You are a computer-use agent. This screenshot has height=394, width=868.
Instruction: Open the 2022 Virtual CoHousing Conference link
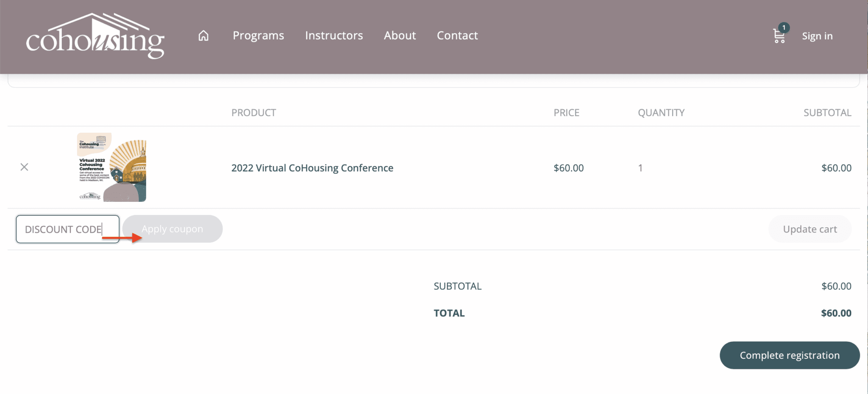point(312,168)
